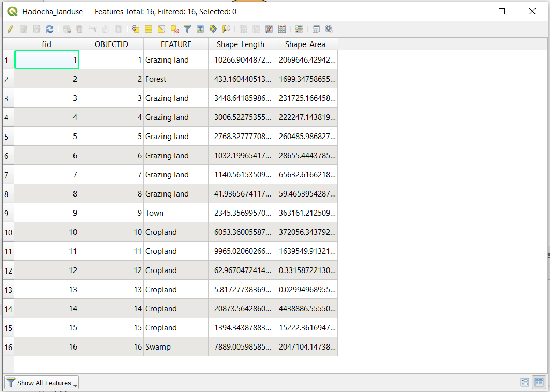Open the field calculator abacus icon

tap(282, 29)
